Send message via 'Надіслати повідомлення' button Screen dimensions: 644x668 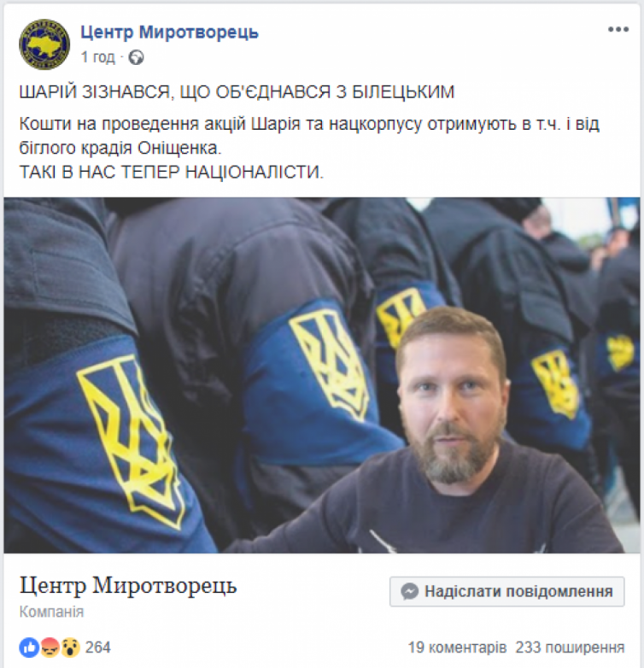pos(506,591)
